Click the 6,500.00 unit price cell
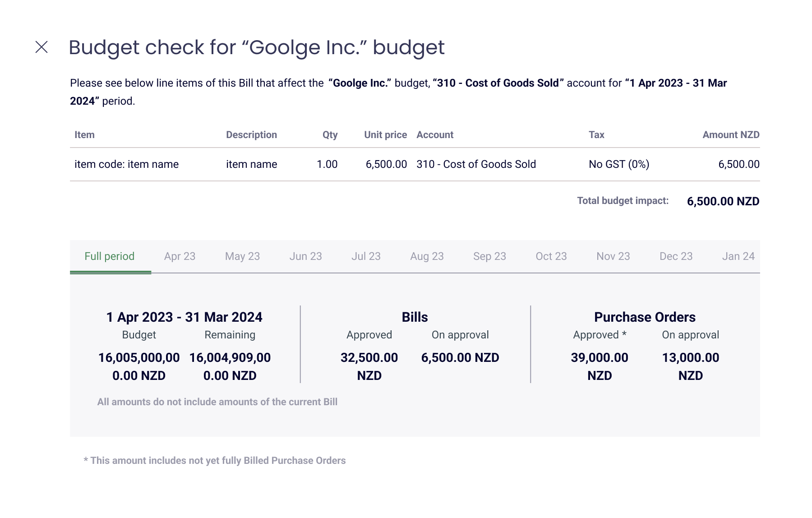Screen dimensions: 812x518 [386, 164]
